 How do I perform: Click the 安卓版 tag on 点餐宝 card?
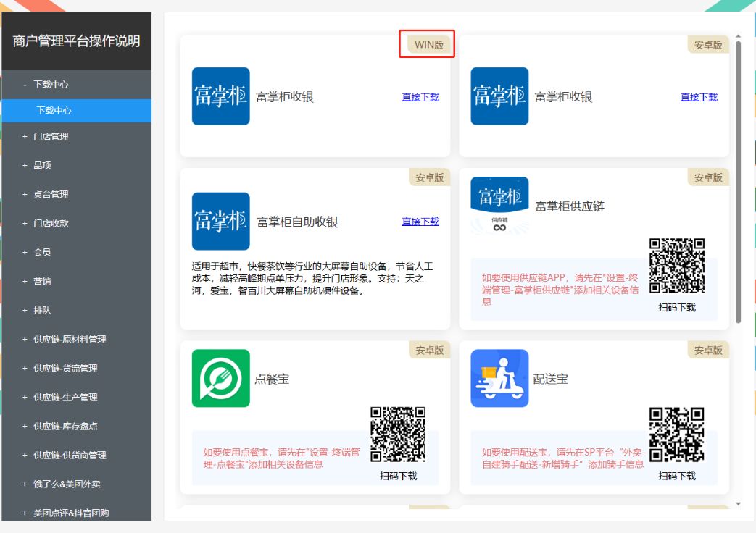pyautogui.click(x=429, y=350)
